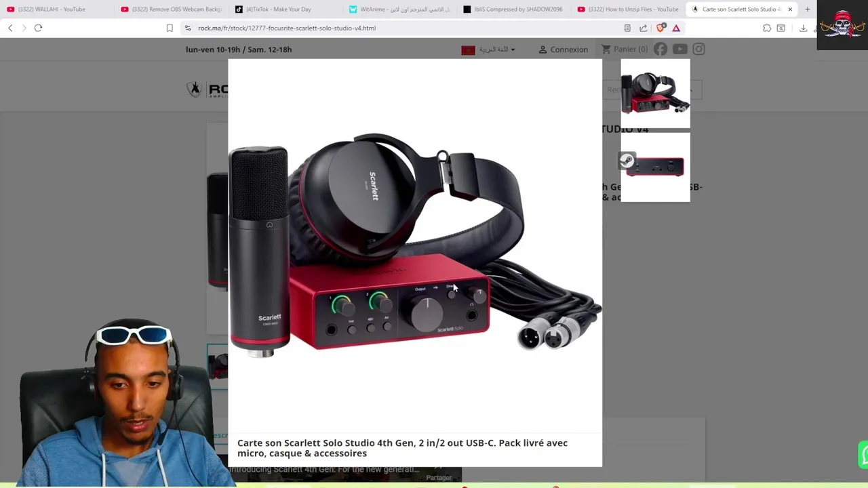Open reader mode icon in the address bar
Image resolution: width=868 pixels, height=488 pixels.
click(627, 28)
